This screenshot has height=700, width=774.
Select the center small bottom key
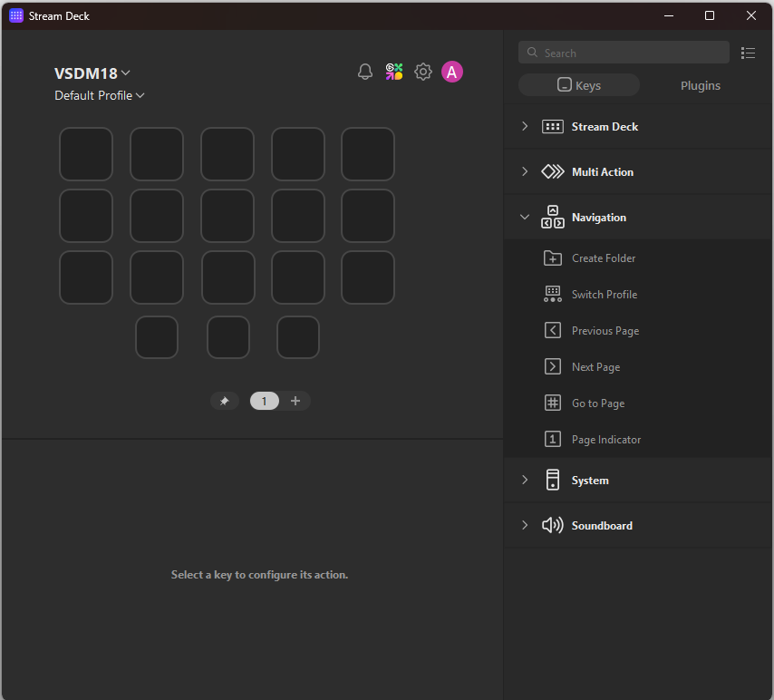(228, 337)
